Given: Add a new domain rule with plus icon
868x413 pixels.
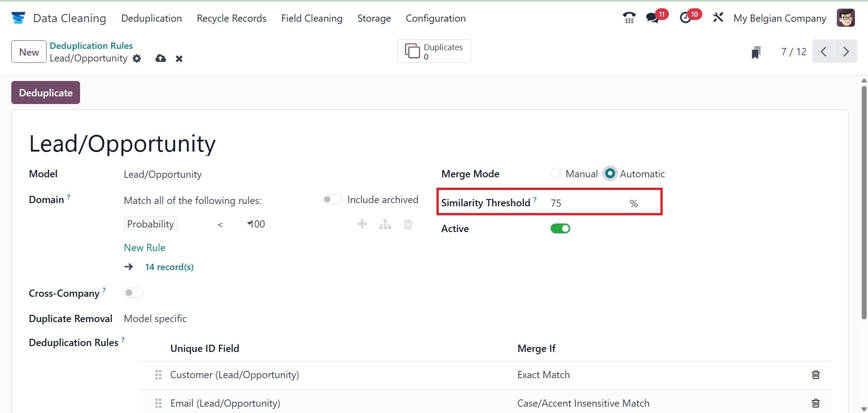Looking at the screenshot, I should [362, 224].
